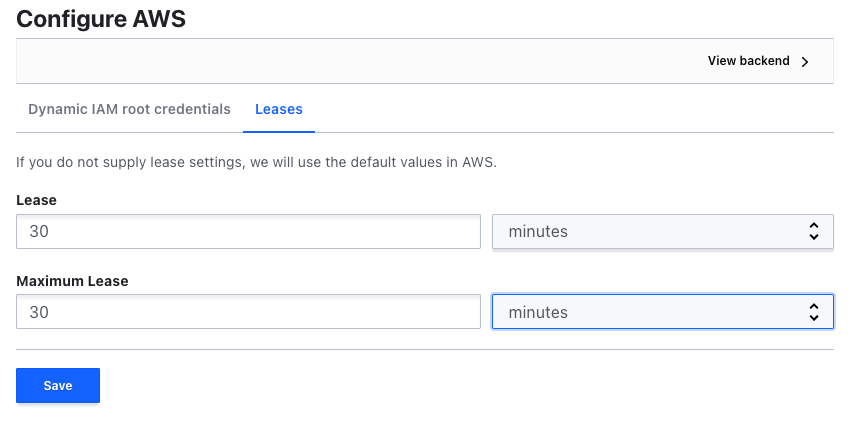Screen dimensions: 851x424
Task: Click the "minutes" text in Lease unit dropdown
Action: click(x=538, y=231)
